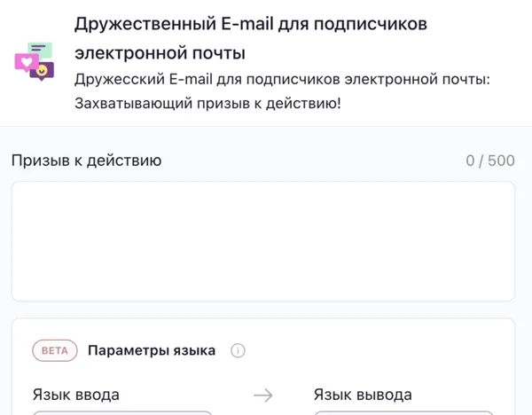The image size is (532, 415).
Task: Open the Язык ввода dropdown
Action: pyautogui.click(x=122, y=411)
